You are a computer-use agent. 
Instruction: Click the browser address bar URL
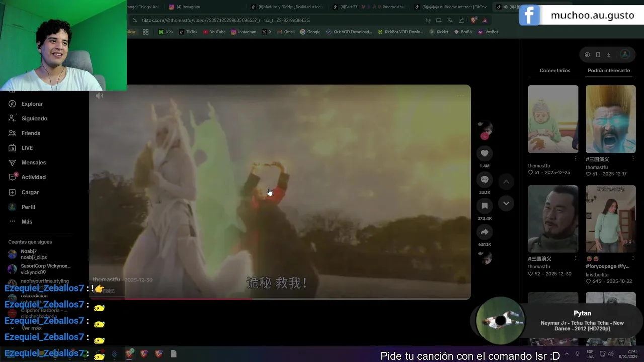pos(226,20)
